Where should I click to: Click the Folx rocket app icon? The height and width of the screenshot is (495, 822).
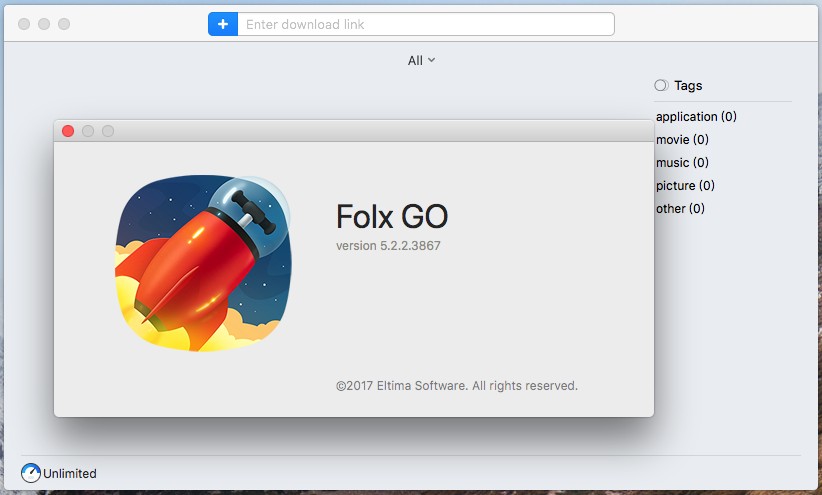(203, 263)
